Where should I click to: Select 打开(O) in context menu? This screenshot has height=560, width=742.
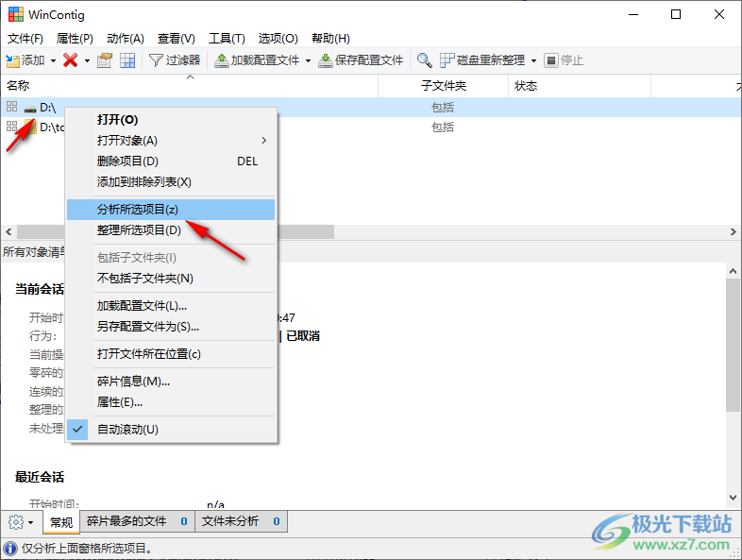tap(171, 120)
